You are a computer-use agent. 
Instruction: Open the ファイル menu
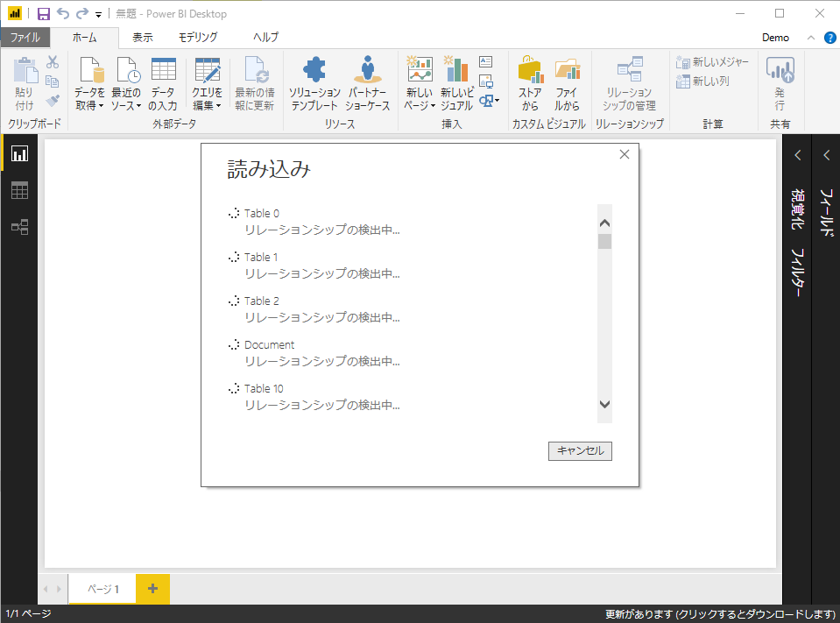25,38
